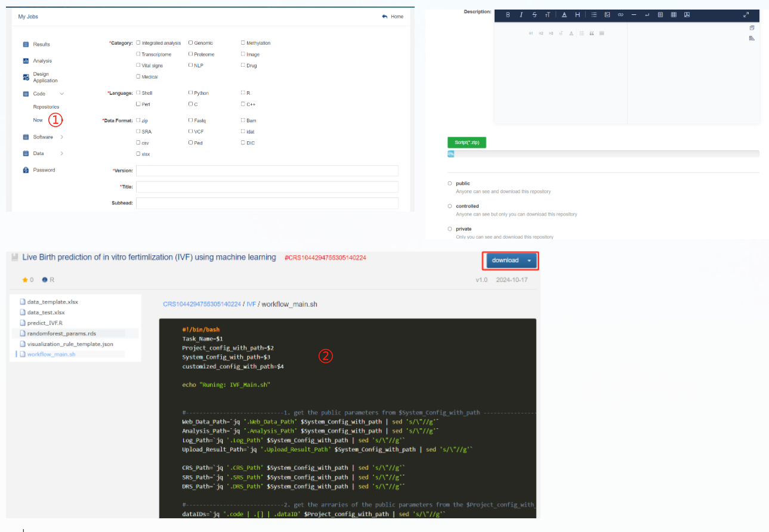The width and height of the screenshot is (769, 532).
Task: Click the Home arrow icon in My Jobs header
Action: point(385,17)
